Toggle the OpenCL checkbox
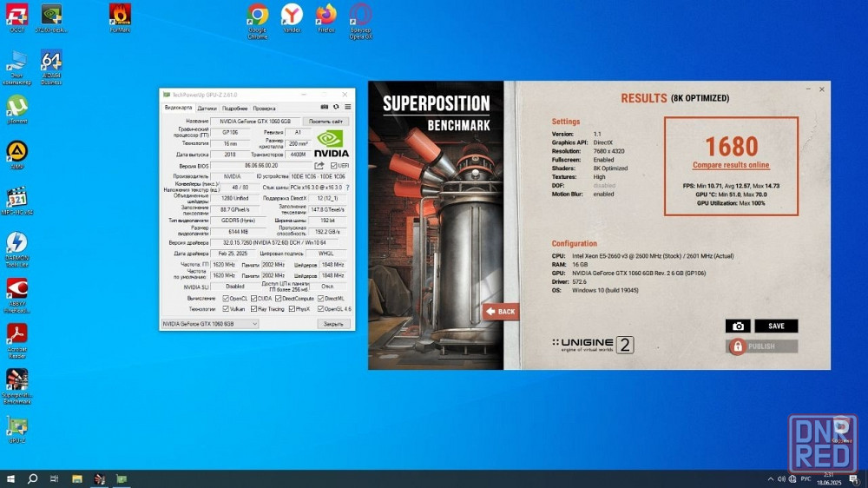This screenshot has height=488, width=868. pyautogui.click(x=226, y=299)
